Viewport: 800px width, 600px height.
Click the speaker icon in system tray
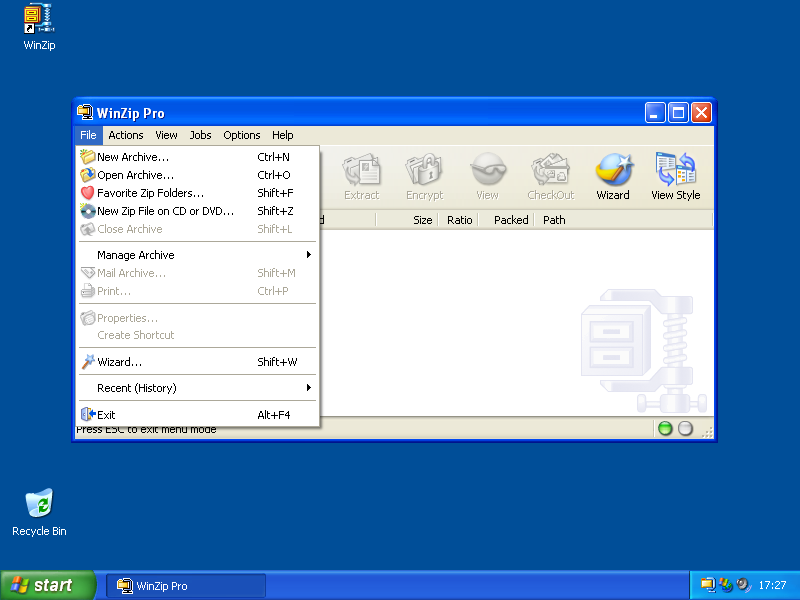[x=743, y=585]
